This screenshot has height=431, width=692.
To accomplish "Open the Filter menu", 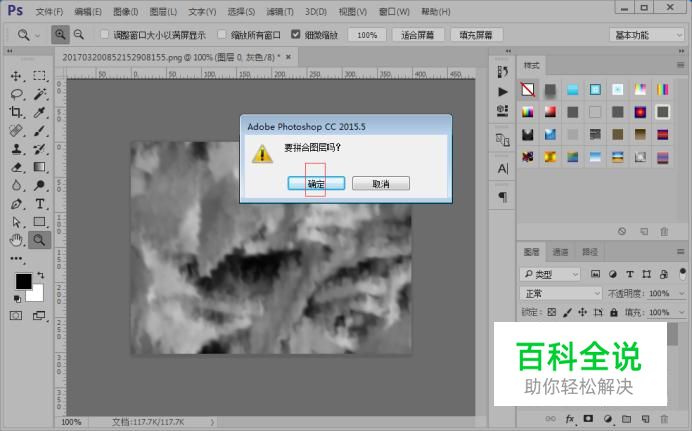I will tap(280, 12).
